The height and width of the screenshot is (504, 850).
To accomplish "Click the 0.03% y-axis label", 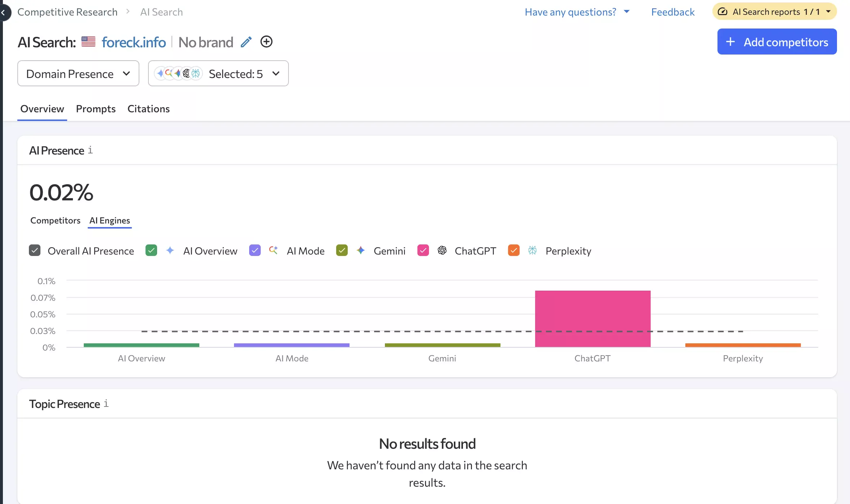I will (43, 331).
